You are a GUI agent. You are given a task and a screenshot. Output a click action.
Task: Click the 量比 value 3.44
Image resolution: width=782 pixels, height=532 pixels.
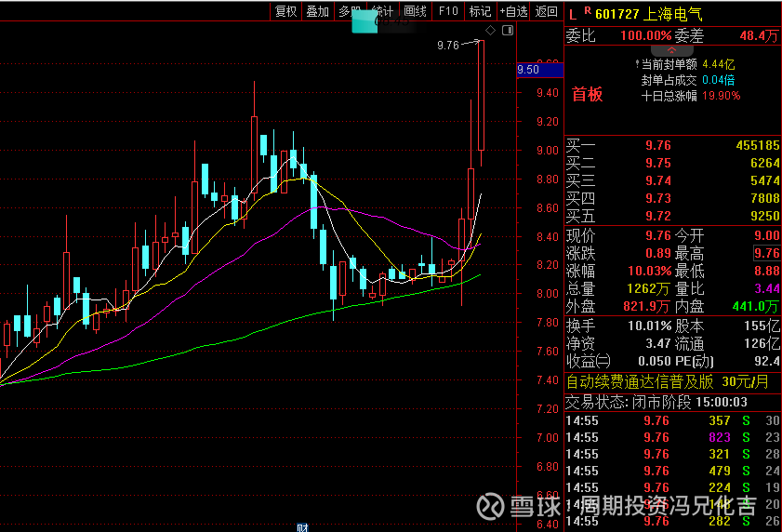767,288
